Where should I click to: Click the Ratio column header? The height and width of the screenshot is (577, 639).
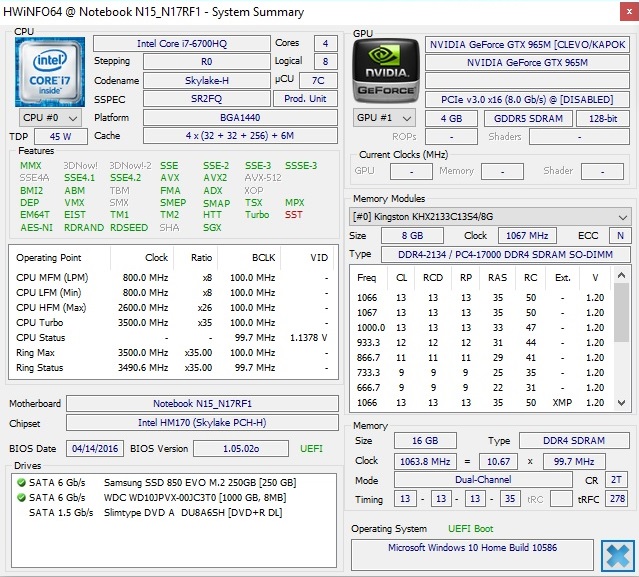pyautogui.click(x=196, y=258)
